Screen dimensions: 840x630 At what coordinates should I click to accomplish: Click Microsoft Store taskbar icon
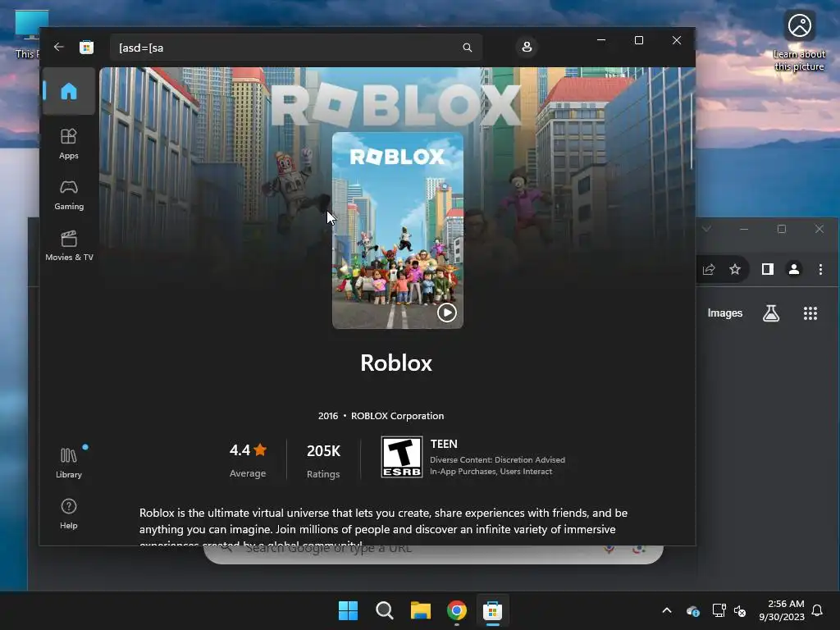tap(492, 610)
